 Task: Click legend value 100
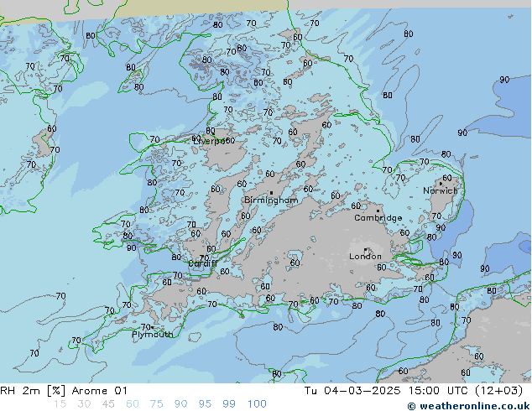coord(257,404)
